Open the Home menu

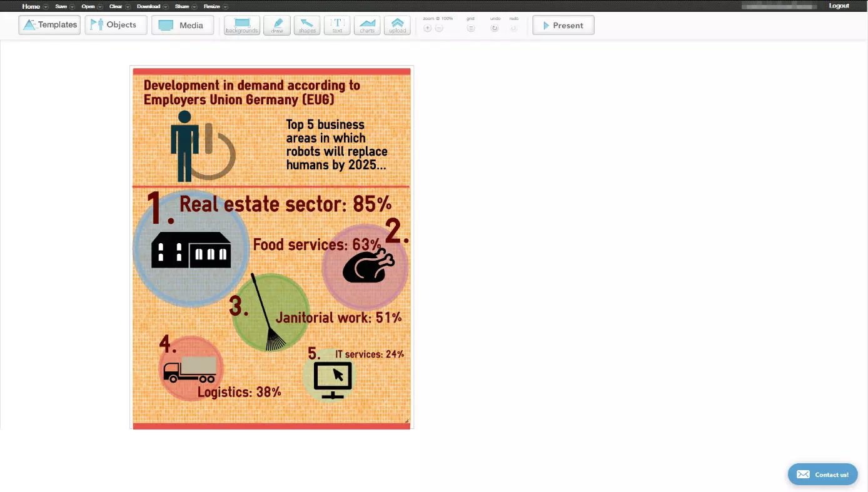[x=31, y=6]
